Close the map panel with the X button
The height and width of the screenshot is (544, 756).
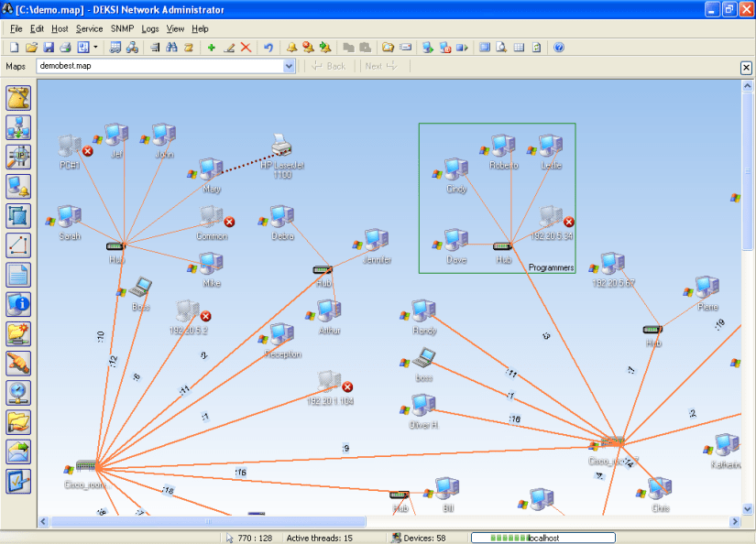[746, 67]
